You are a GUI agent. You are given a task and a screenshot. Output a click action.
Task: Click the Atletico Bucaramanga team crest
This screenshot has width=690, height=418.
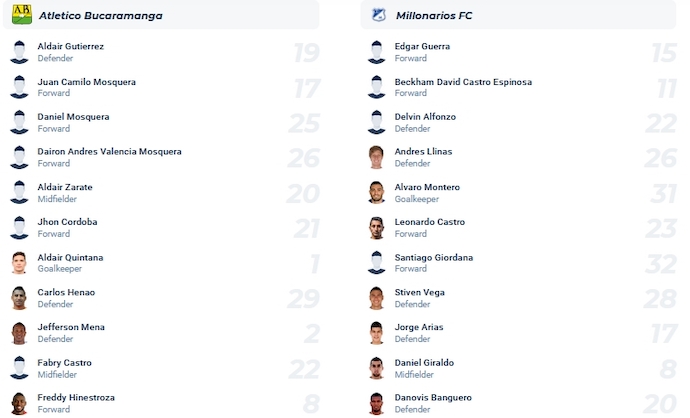pyautogui.click(x=20, y=15)
